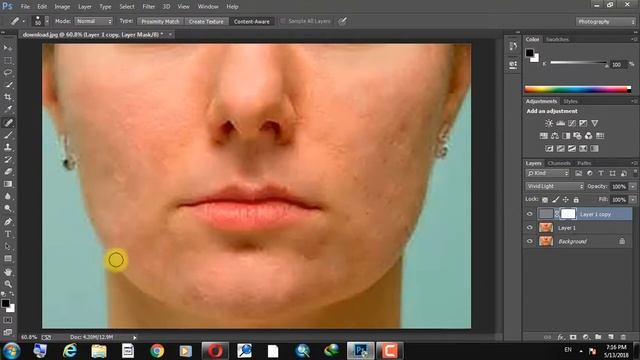This screenshot has height=360, width=640.
Task: Hide the Layer 1 copy layer
Action: pyautogui.click(x=529, y=214)
